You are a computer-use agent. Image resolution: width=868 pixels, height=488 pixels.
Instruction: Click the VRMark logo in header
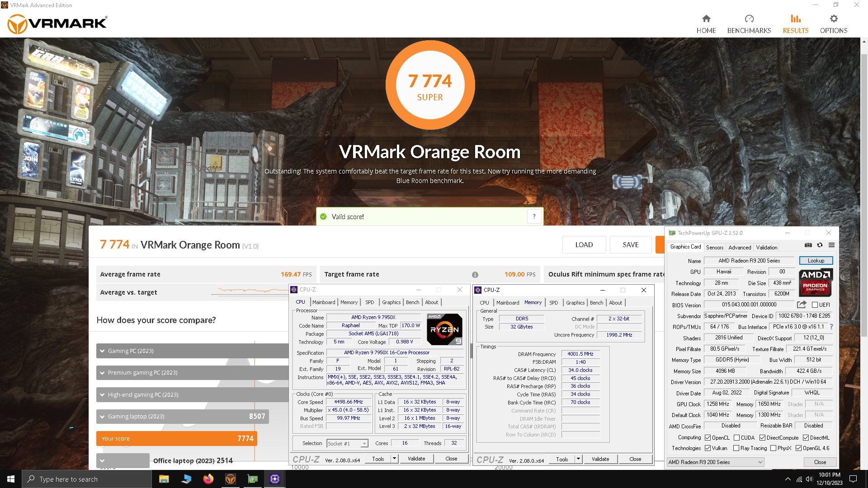(57, 23)
